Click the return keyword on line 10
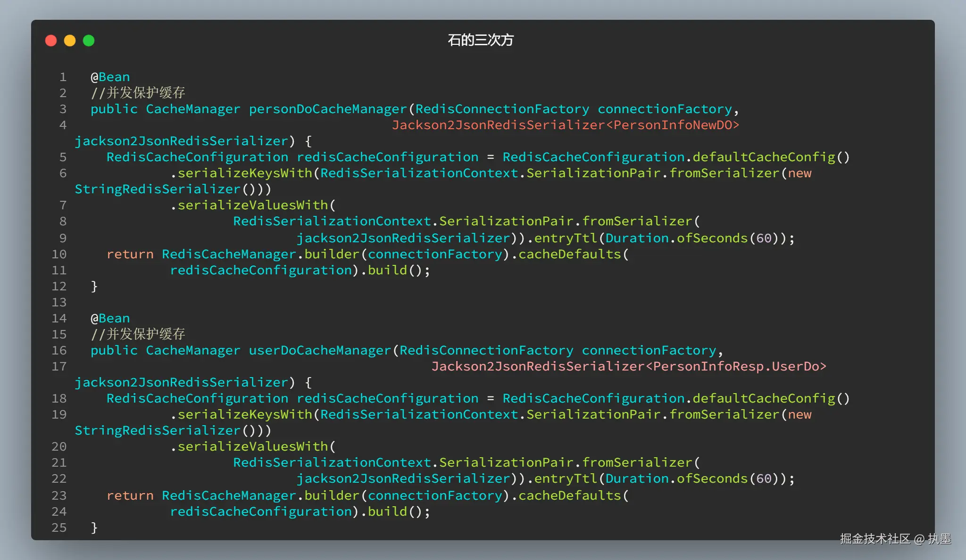 click(x=130, y=254)
